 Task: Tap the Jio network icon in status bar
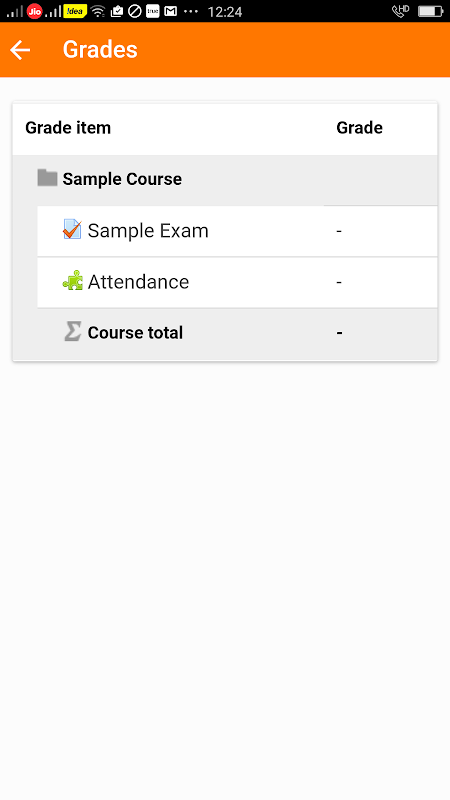tap(34, 11)
